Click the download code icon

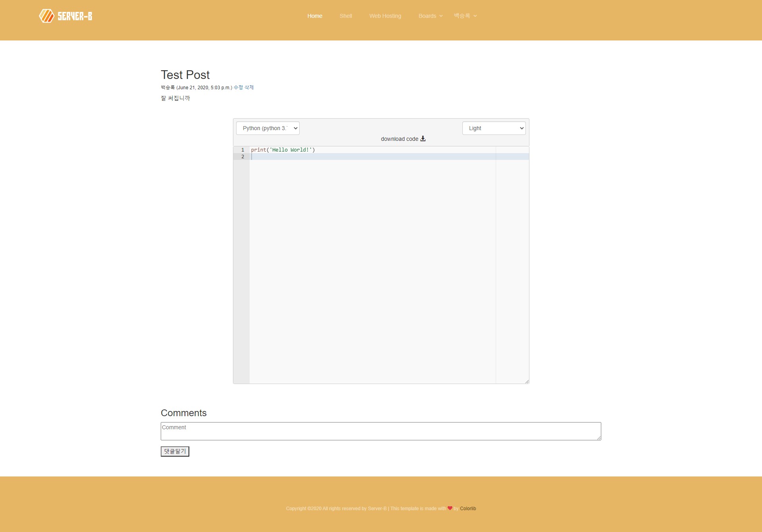click(x=423, y=139)
